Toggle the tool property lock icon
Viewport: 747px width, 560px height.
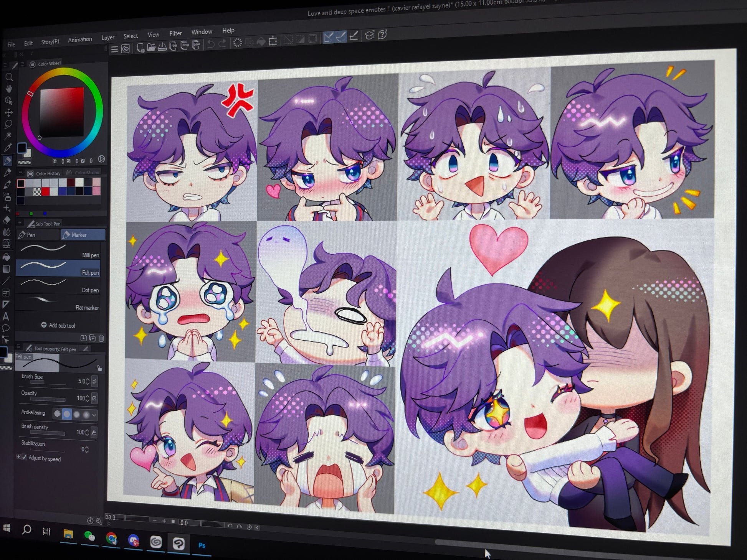coord(99,368)
